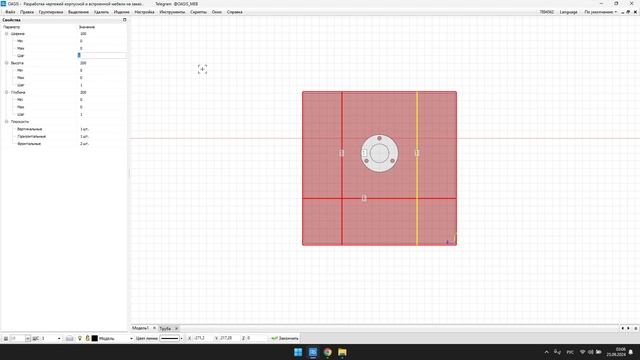This screenshot has width=640, height=360.
Task: Show hidden system tray icons
Action: (547, 352)
